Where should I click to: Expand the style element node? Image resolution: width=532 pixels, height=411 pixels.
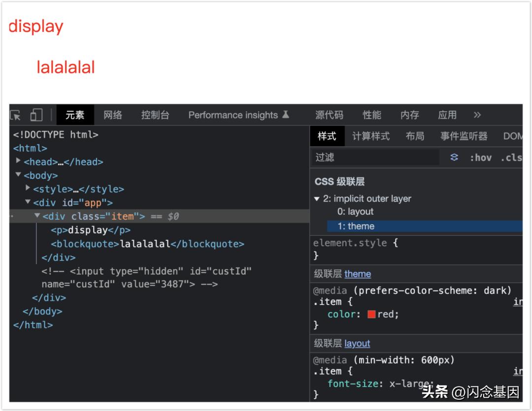(x=28, y=188)
